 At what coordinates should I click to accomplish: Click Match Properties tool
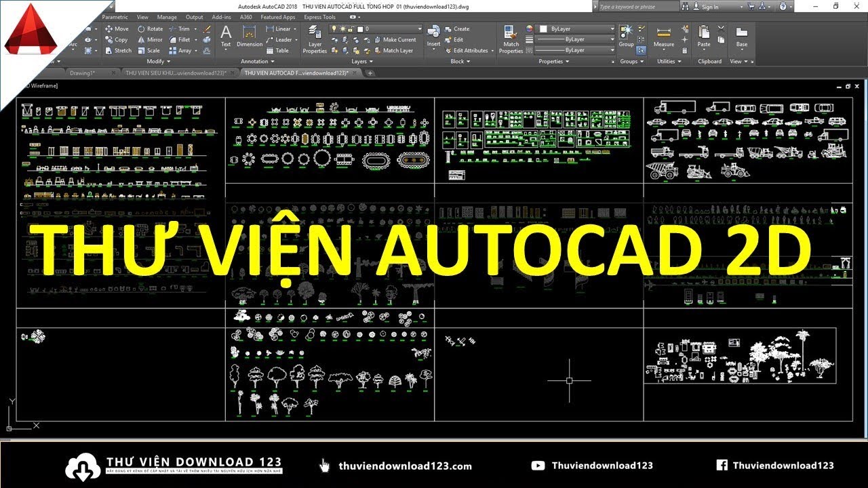[x=511, y=39]
